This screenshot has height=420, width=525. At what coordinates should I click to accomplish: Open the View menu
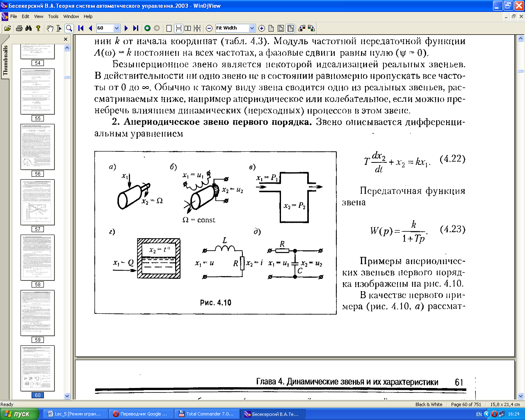pyautogui.click(x=39, y=16)
